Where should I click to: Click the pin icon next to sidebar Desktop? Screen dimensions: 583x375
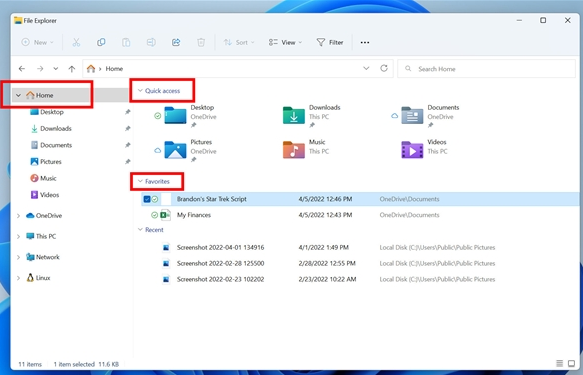(x=128, y=112)
